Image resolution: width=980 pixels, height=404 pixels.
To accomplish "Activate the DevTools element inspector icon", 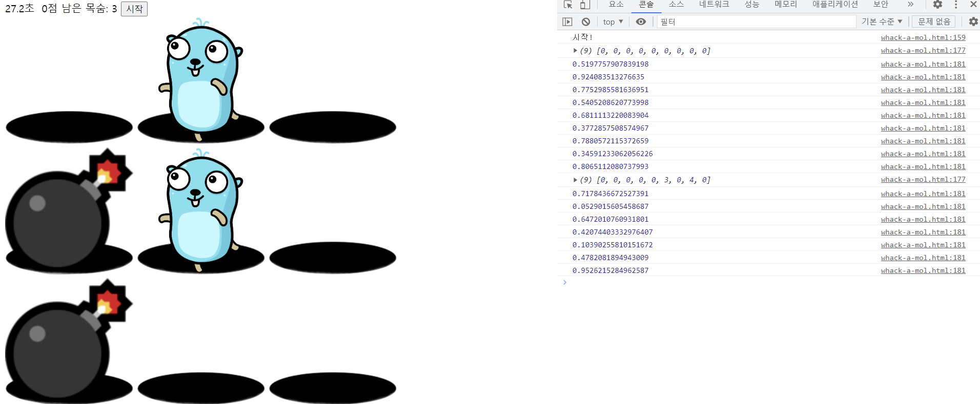I will coord(568,5).
